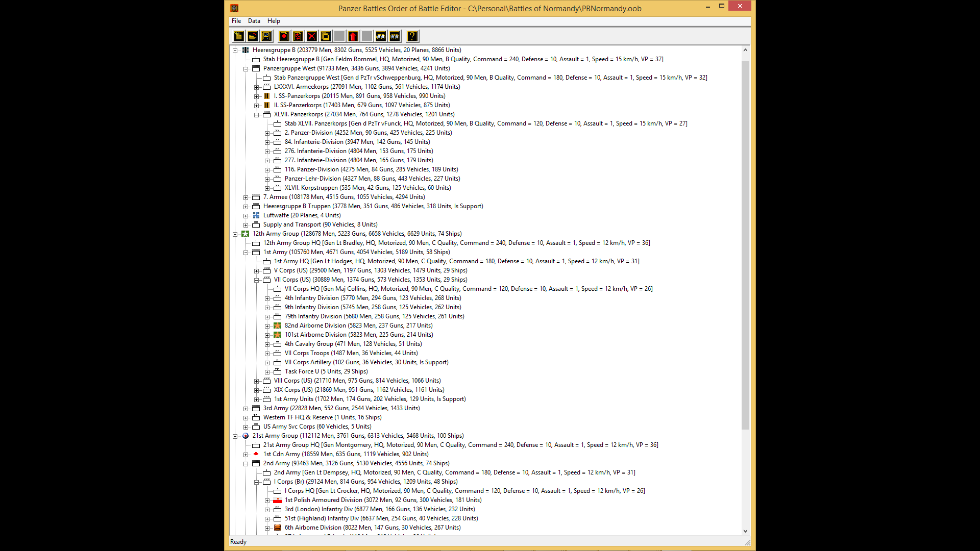This screenshot has height=551, width=980.
Task: Click the application icon in the title bar
Action: (x=234, y=8)
